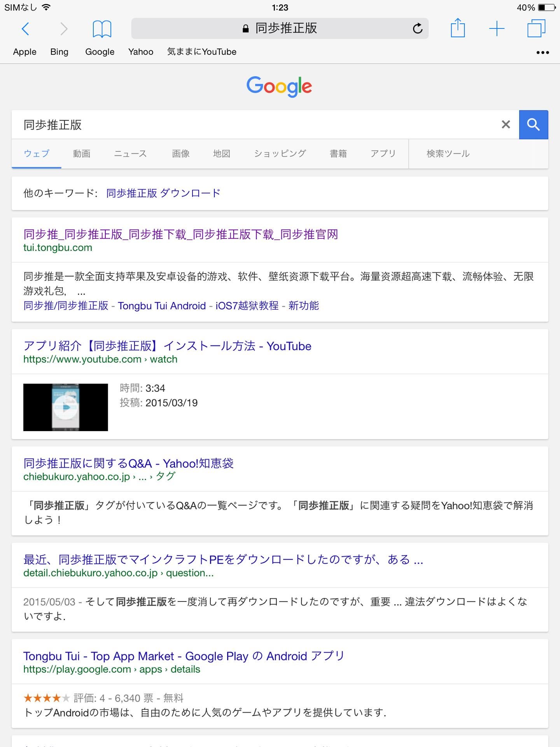Play the YouTube video thumbnail
Image resolution: width=560 pixels, height=747 pixels.
coord(66,407)
